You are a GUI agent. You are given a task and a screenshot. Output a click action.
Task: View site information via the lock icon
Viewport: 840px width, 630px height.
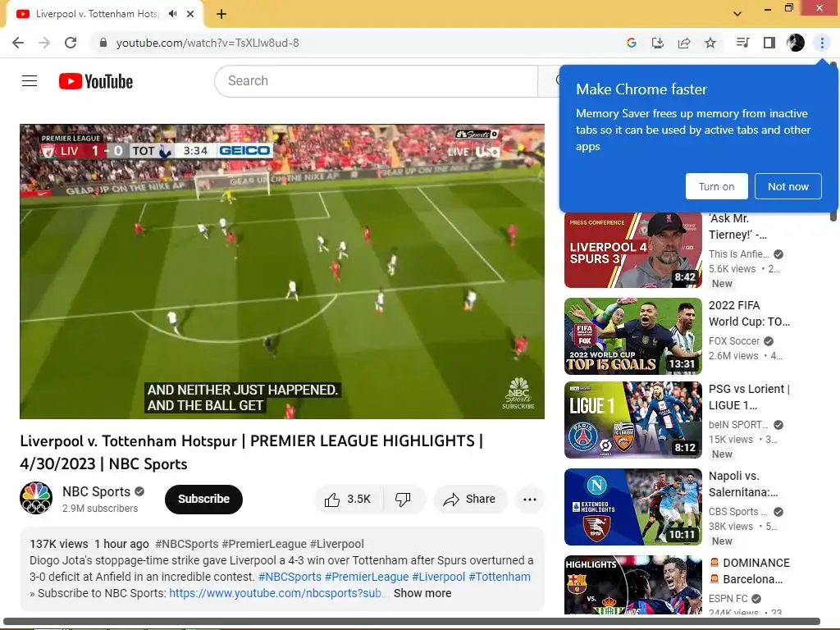103,43
